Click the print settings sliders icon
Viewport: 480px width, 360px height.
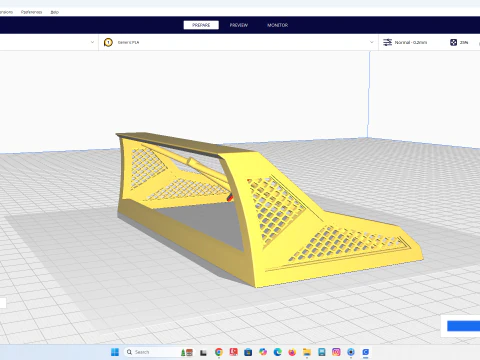[387, 42]
